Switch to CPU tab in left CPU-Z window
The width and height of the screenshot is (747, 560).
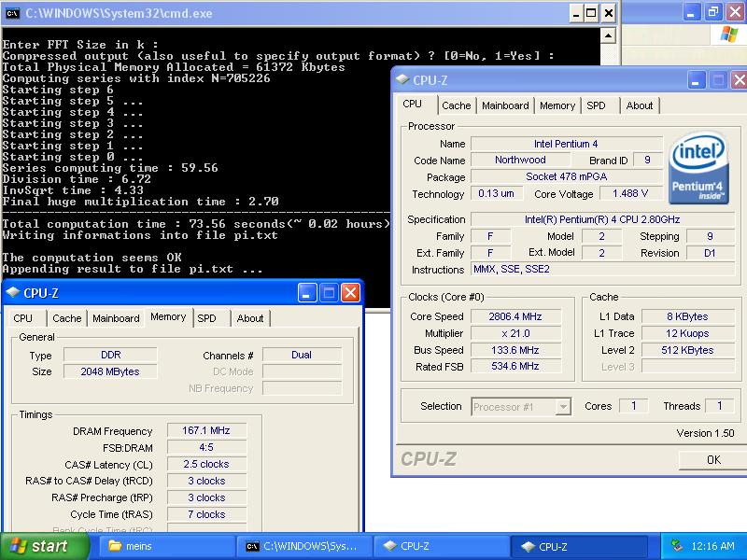point(22,318)
